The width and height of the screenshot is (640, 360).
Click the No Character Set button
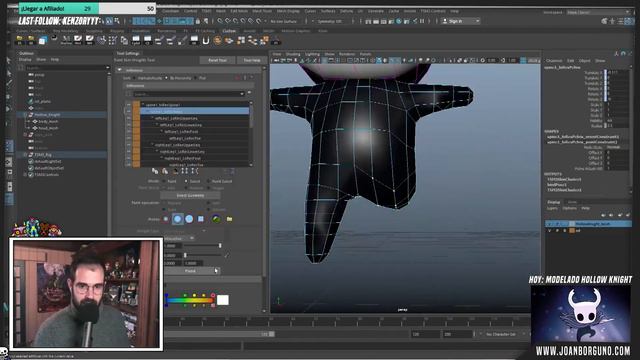pyautogui.click(x=500, y=334)
